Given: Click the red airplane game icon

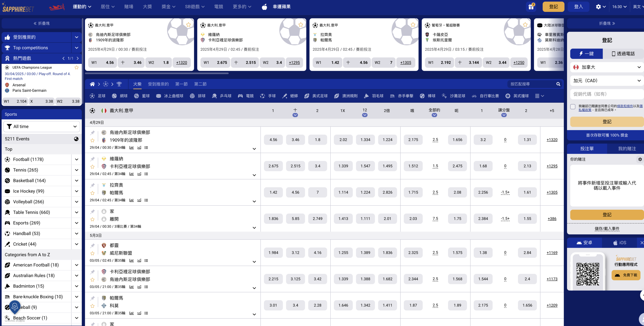Looking at the screenshot, I should point(57,7).
